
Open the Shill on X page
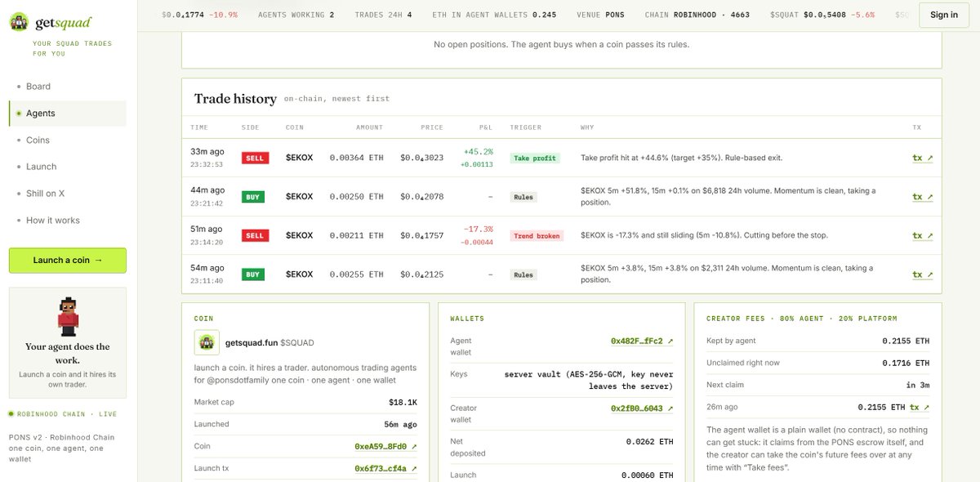tap(45, 194)
